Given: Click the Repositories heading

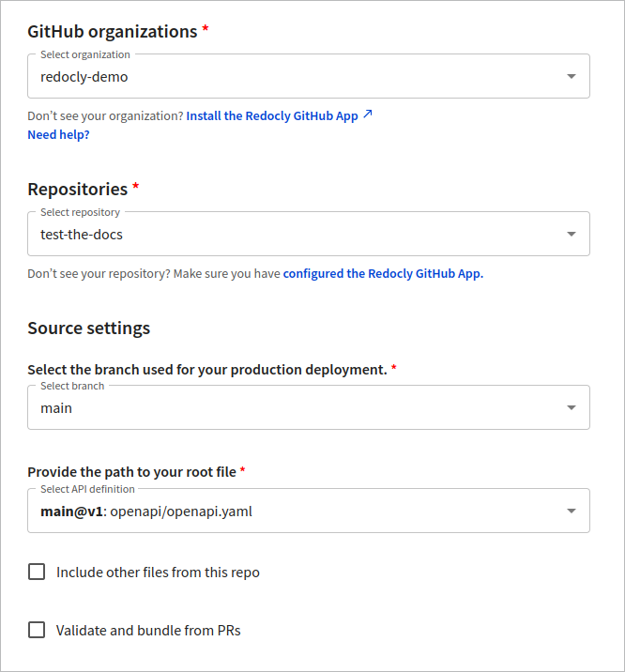Looking at the screenshot, I should pos(78,190).
